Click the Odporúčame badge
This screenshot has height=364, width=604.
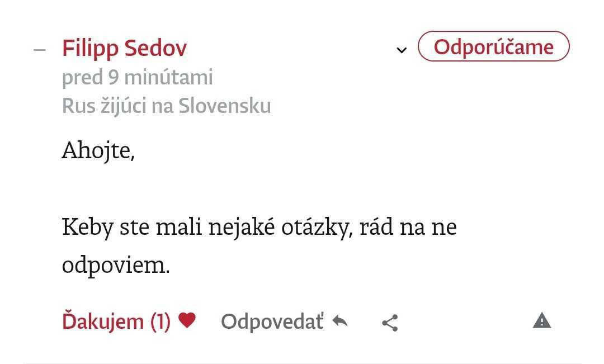click(x=493, y=47)
